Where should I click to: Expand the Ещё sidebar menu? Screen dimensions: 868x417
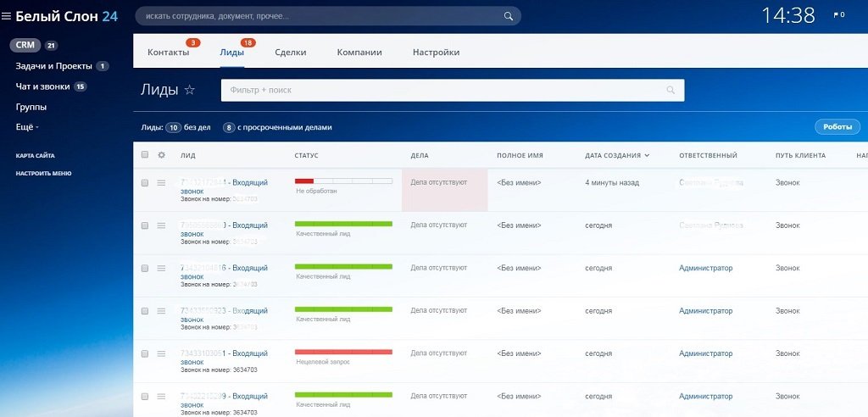click(27, 127)
